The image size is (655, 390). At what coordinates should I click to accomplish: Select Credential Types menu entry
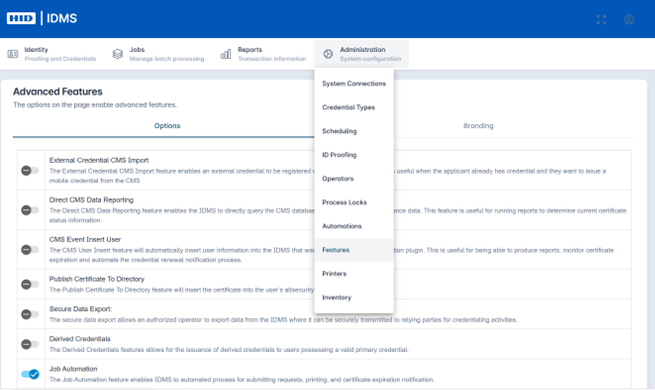point(354,107)
